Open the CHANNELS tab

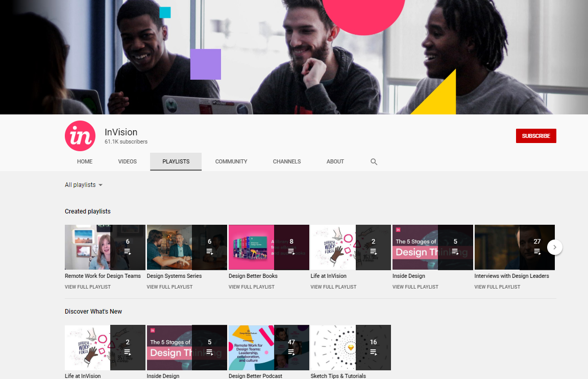287,162
